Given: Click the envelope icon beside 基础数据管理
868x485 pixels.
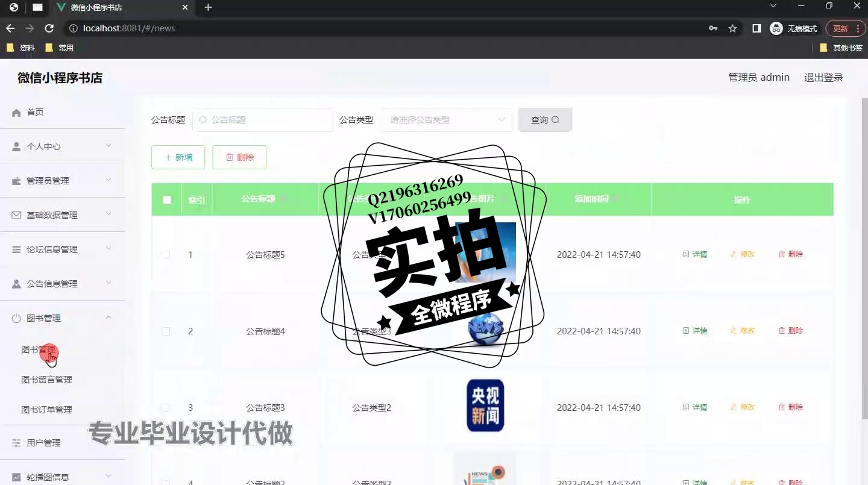Looking at the screenshot, I should pyautogui.click(x=16, y=215).
